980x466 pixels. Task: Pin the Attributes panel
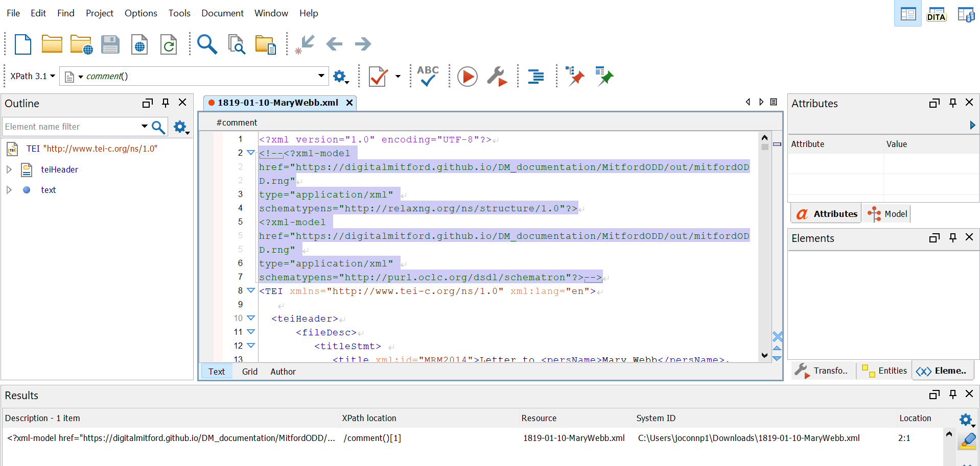(x=953, y=103)
